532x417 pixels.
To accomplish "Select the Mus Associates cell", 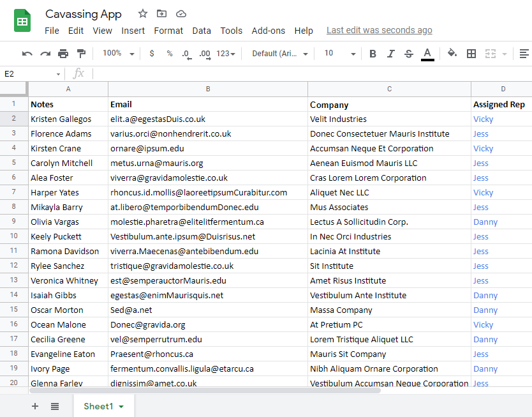I will pos(390,207).
